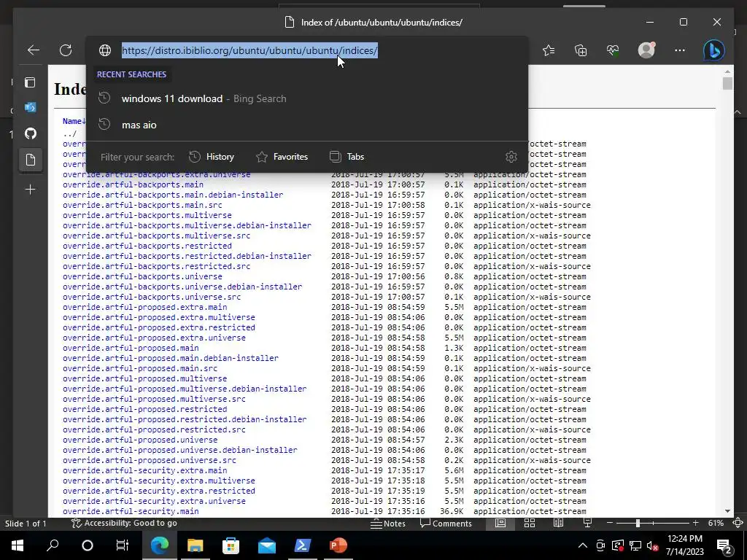Switch PowerPoint to Slide Sorter view
This screenshot has width=747, height=560.
[x=530, y=524]
